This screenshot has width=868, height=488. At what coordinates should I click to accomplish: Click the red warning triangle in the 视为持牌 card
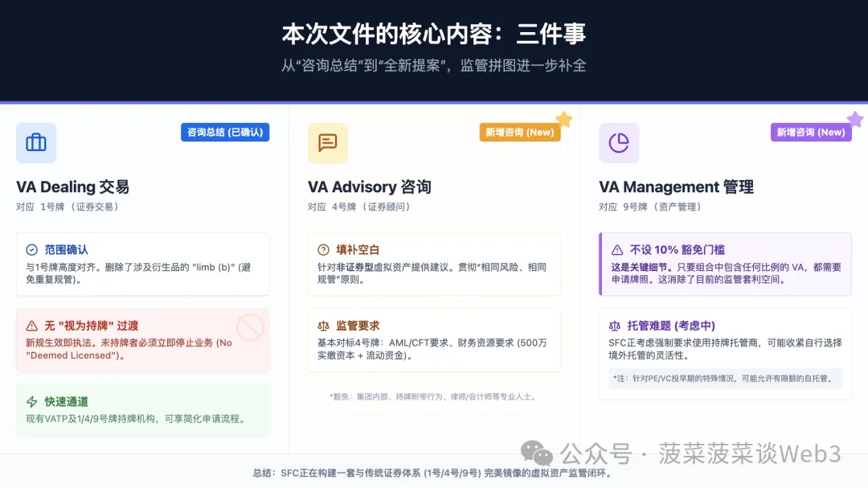(x=32, y=326)
